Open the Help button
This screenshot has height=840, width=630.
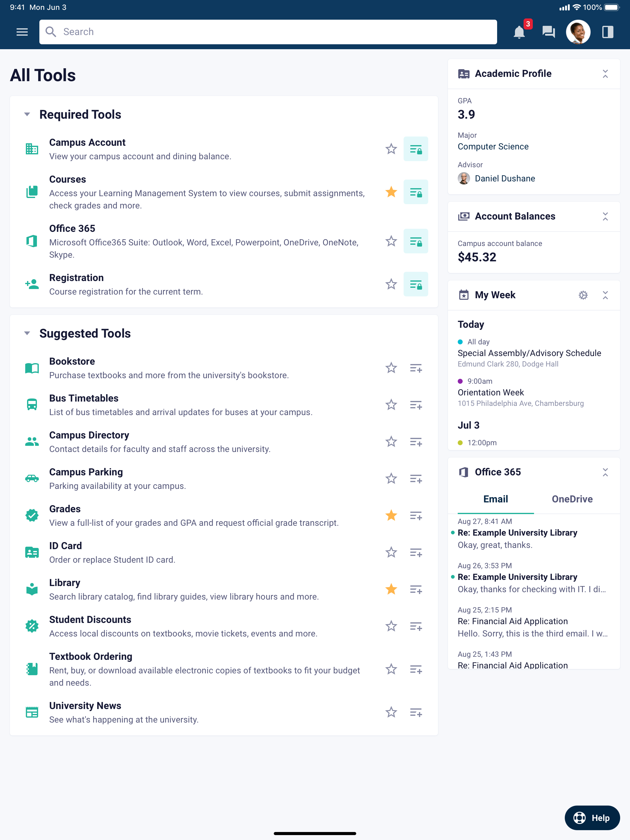point(592,818)
